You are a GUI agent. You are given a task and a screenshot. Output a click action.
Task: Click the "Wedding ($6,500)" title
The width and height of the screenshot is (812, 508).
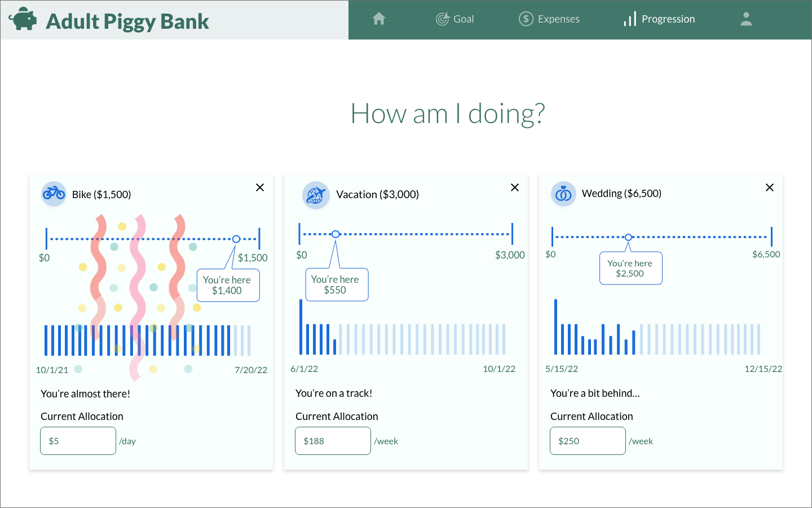click(x=621, y=194)
